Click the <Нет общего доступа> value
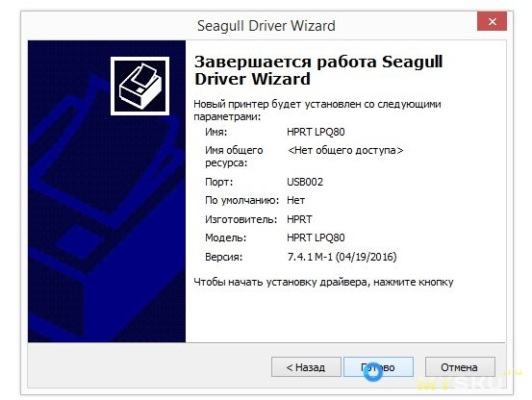 point(345,150)
